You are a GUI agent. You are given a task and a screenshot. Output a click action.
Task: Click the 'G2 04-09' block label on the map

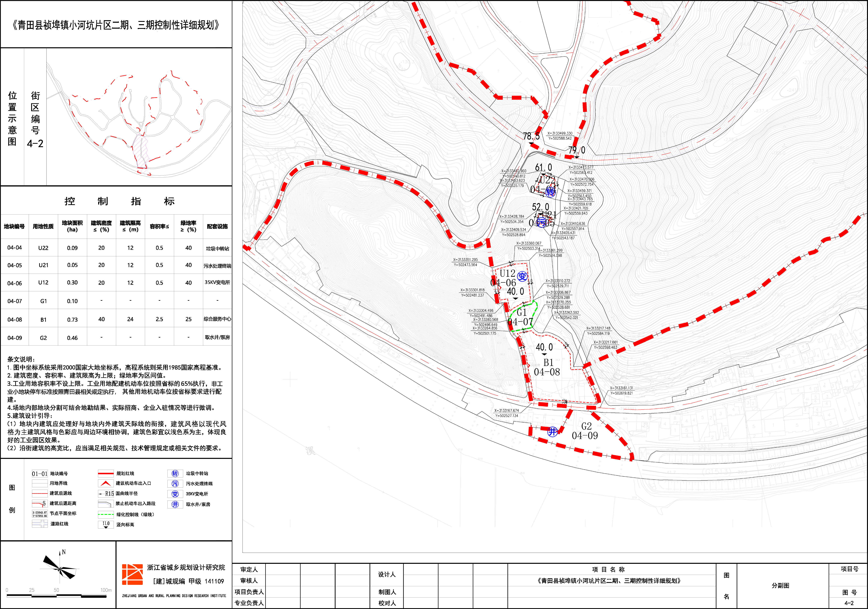tap(585, 431)
